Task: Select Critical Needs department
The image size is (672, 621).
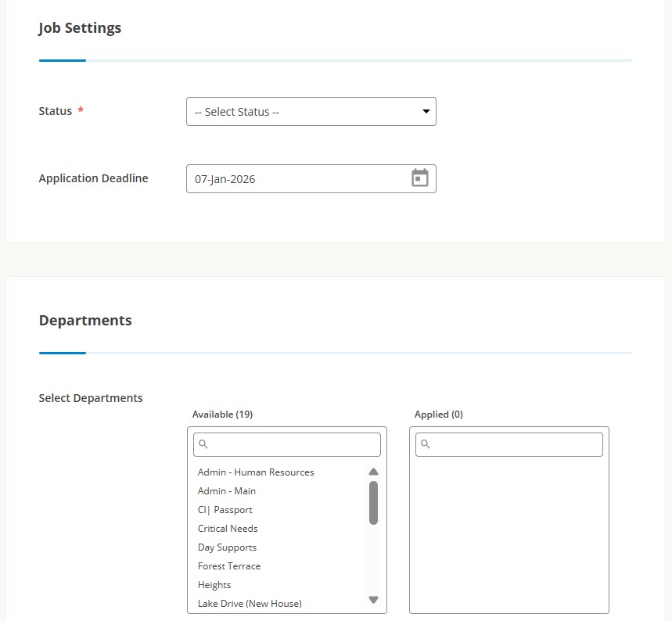Action: [228, 529]
